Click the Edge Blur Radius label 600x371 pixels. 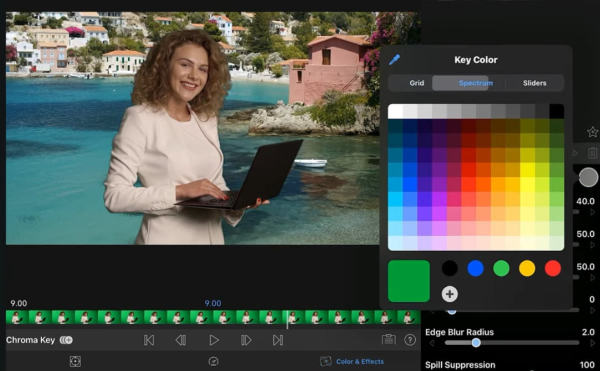[459, 332]
